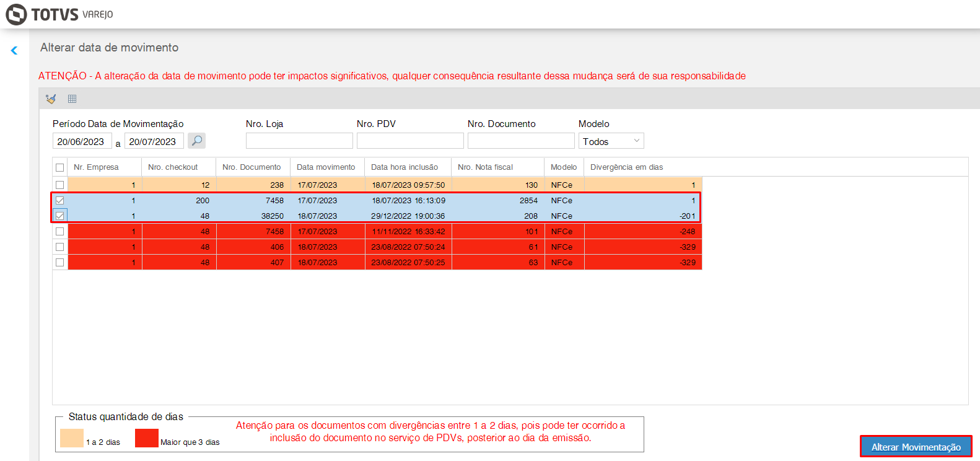The height and width of the screenshot is (461, 980).
Task: Click the 'Status quantidade de dias' legend label
Action: click(126, 416)
